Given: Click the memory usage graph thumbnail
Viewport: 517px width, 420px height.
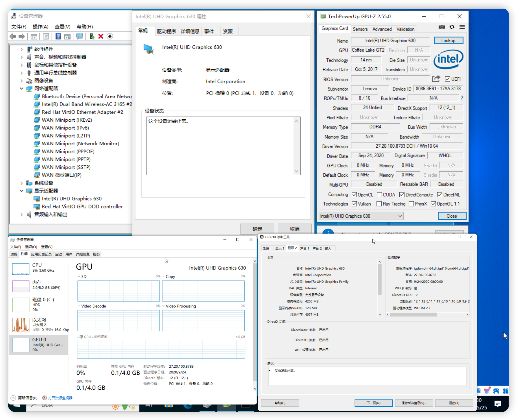Looking at the screenshot, I should 21,286.
